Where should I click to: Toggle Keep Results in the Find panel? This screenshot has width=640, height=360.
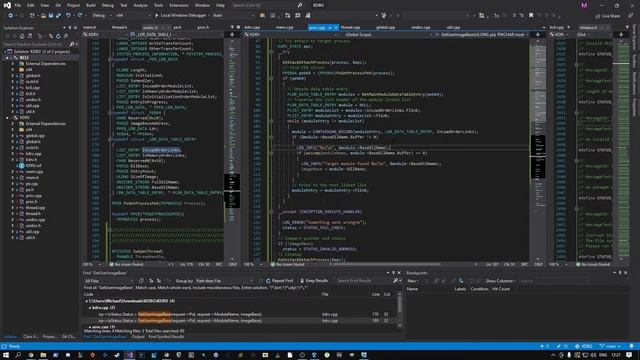click(314, 281)
